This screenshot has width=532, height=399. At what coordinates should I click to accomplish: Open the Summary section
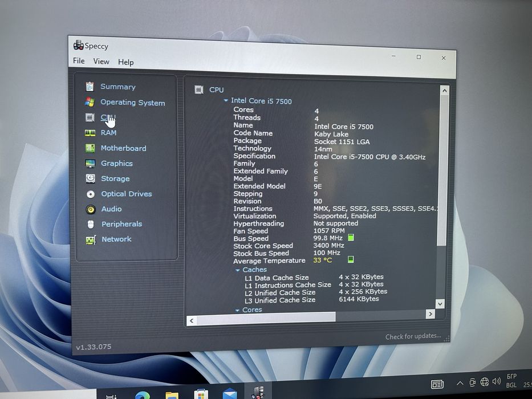pos(117,87)
